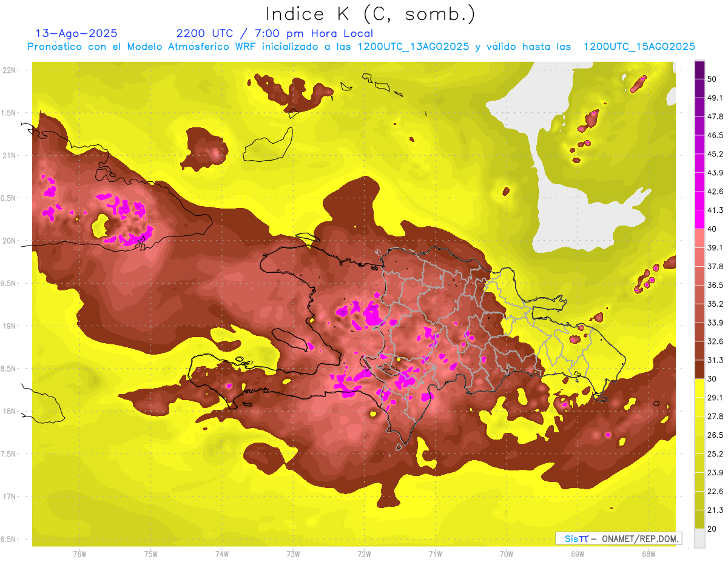
Task: Click the longitude axis label 73W
Action: 293,554
